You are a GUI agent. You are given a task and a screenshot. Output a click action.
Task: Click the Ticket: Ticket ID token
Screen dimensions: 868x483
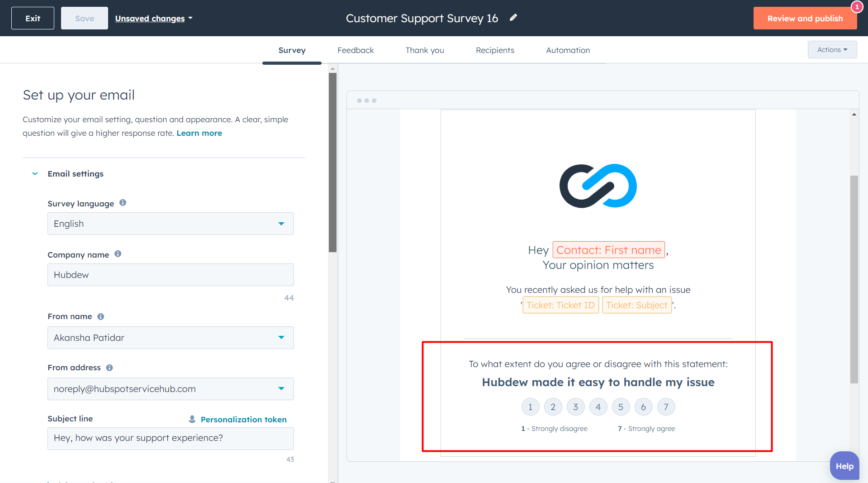[x=560, y=305]
